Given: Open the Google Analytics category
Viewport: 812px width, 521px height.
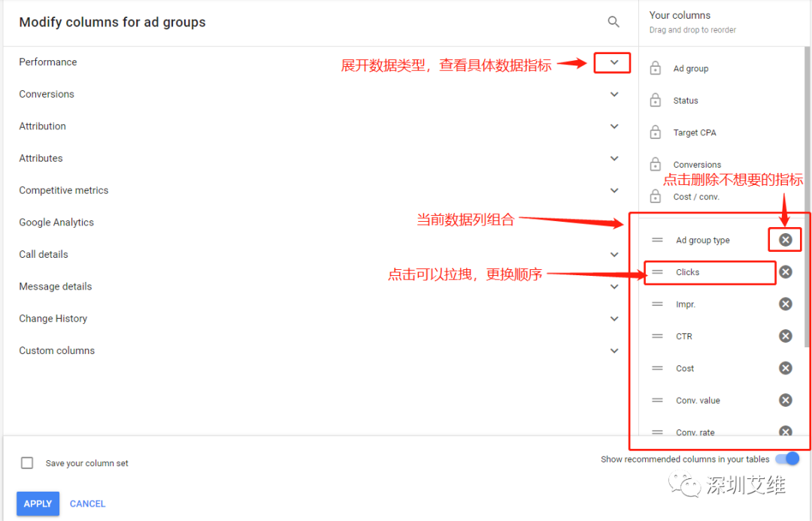Looking at the screenshot, I should 56,223.
